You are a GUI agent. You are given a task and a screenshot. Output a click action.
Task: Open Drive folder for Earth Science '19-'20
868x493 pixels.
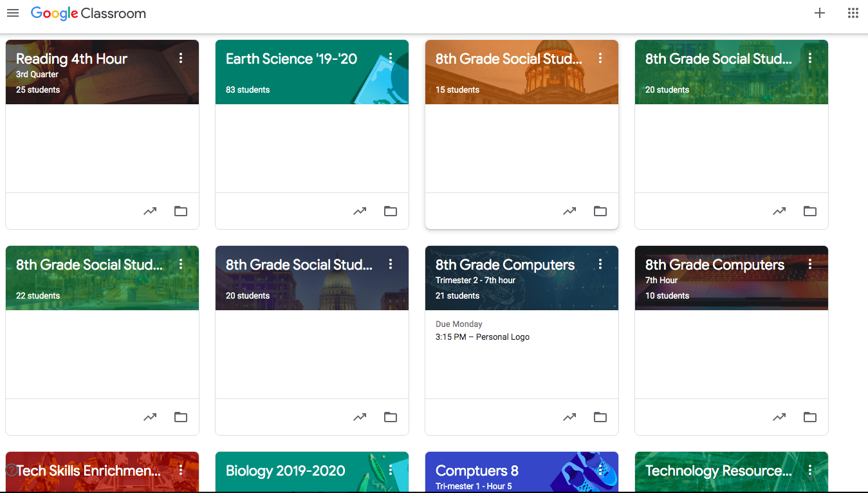(x=391, y=211)
